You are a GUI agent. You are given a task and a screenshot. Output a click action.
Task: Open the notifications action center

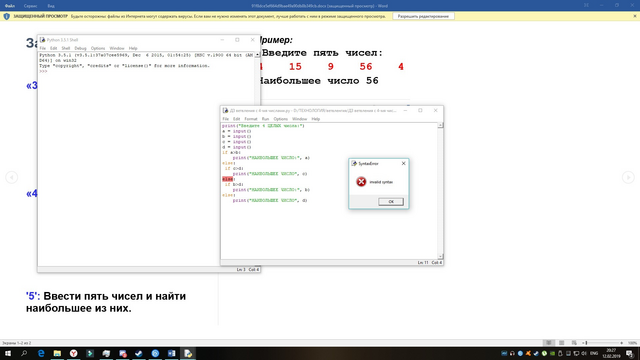(630, 353)
